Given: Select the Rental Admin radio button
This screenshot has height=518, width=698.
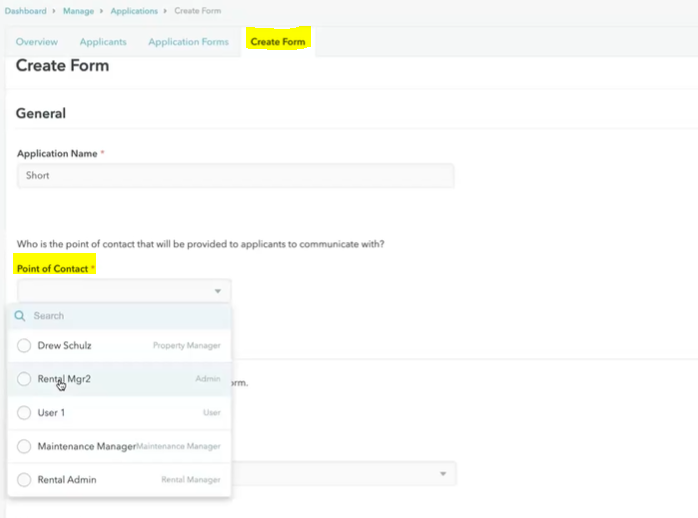Looking at the screenshot, I should pyautogui.click(x=24, y=480).
